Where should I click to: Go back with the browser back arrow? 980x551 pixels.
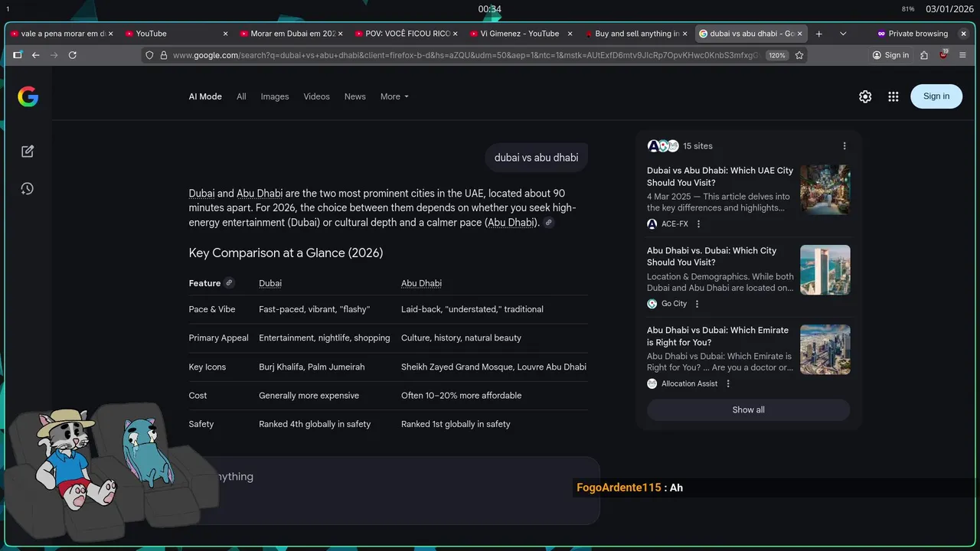click(x=35, y=55)
